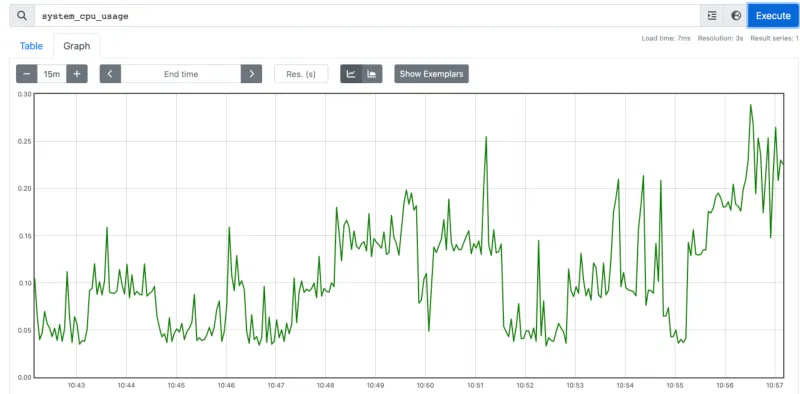Open the metrics explorer globe icon

736,16
